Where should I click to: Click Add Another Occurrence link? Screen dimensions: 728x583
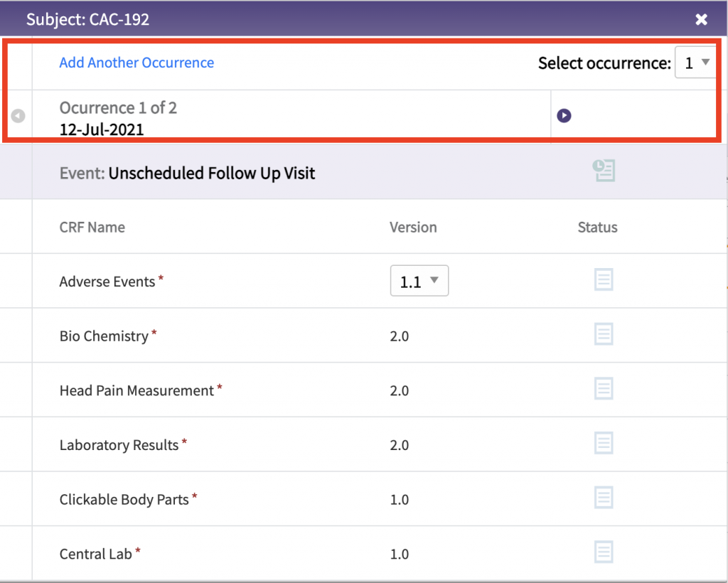tap(136, 63)
